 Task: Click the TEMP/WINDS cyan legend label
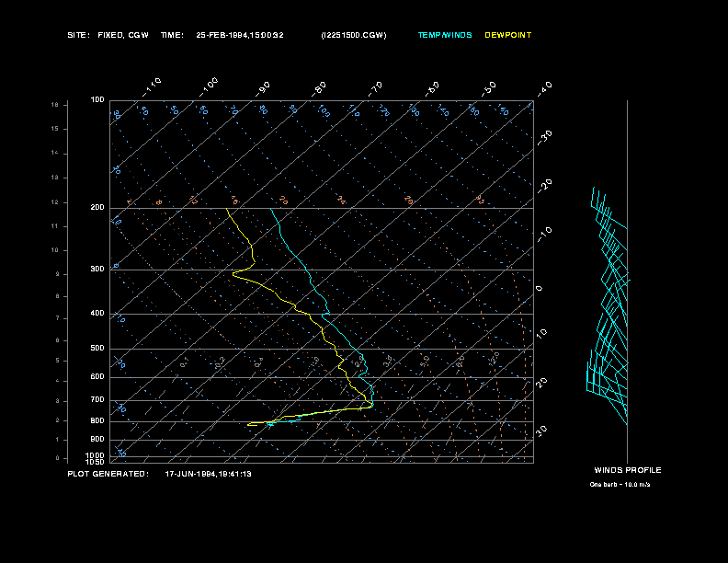click(x=445, y=35)
